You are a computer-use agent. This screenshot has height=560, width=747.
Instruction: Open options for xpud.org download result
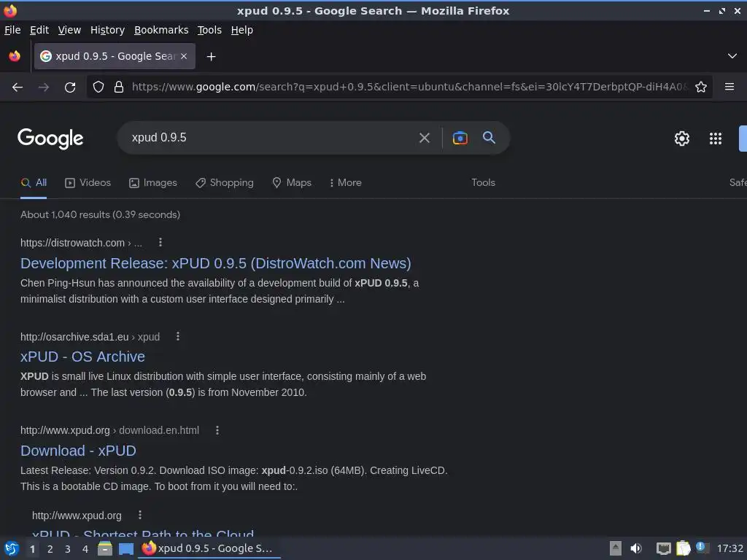click(x=217, y=430)
